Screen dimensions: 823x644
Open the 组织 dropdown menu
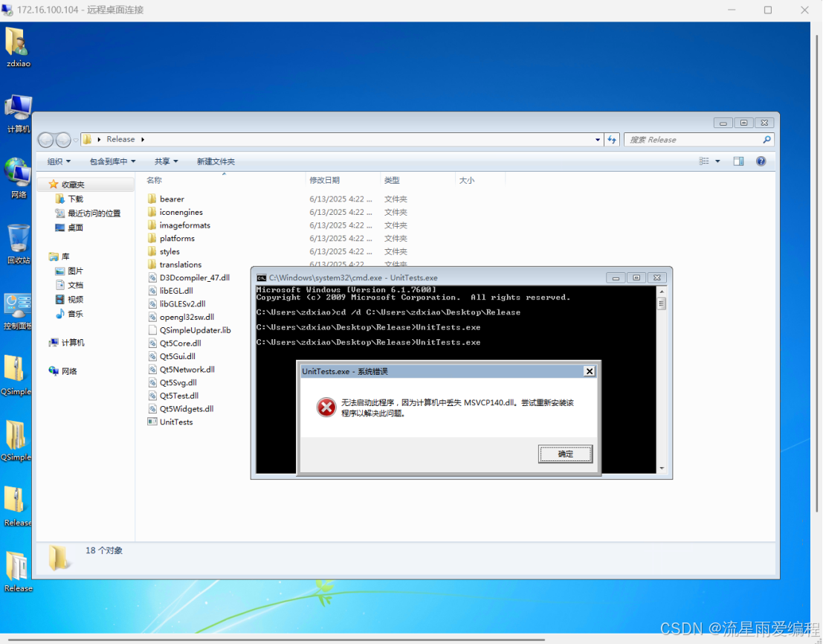[x=59, y=161]
